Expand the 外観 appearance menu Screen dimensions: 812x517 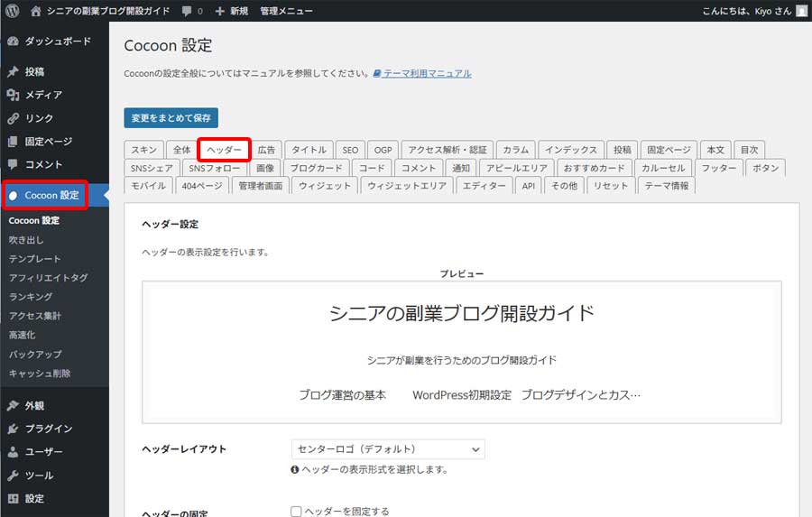34,405
